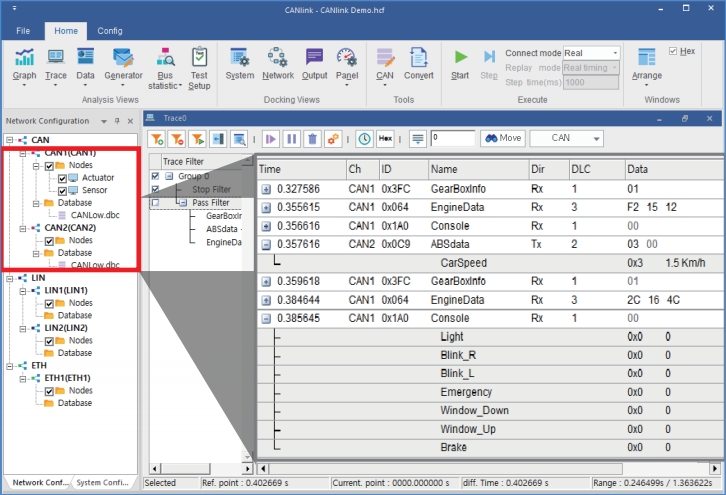Switch to the Config ribbon tab
This screenshot has height=495, width=726.
point(110,31)
